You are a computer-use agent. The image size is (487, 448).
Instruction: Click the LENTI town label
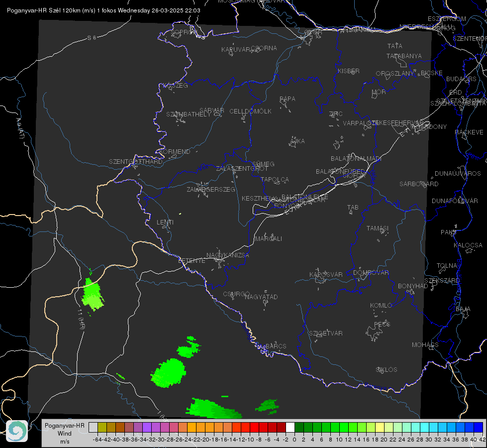pos(165,223)
